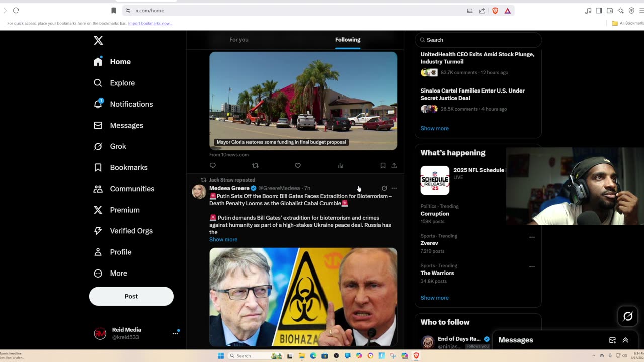The image size is (644, 362).
Task: Click Grok explain icon on Medeea post
Action: click(384, 188)
